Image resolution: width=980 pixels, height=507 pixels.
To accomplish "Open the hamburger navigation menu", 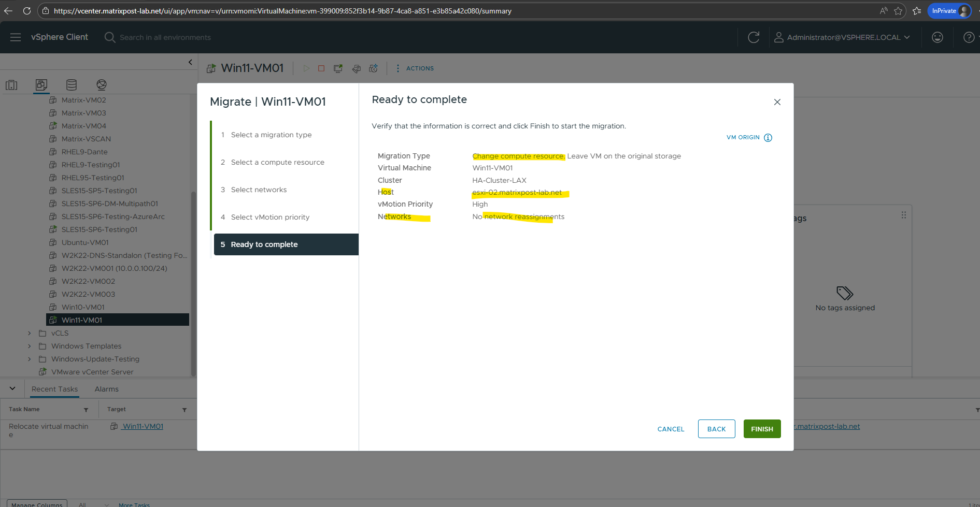I will [x=16, y=37].
